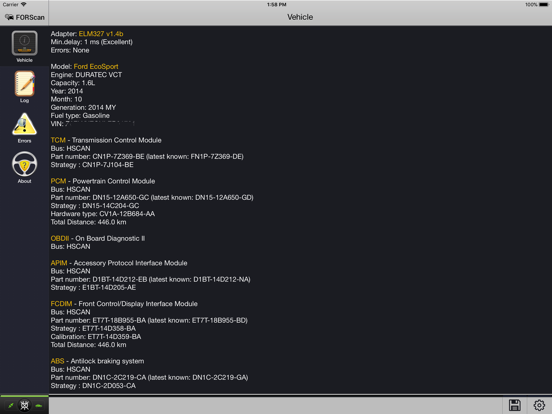
Task: Click the FORScan app logo in header
Action: 25,17
